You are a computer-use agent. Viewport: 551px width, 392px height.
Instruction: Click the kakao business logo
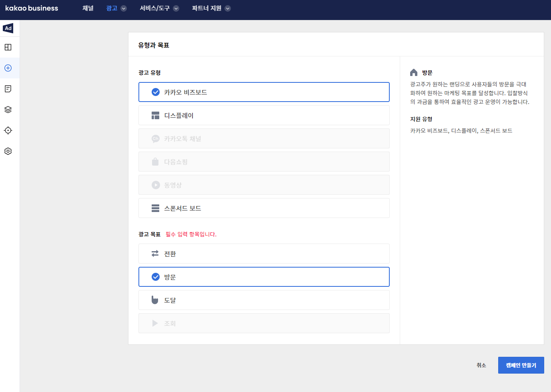pyautogui.click(x=32, y=8)
